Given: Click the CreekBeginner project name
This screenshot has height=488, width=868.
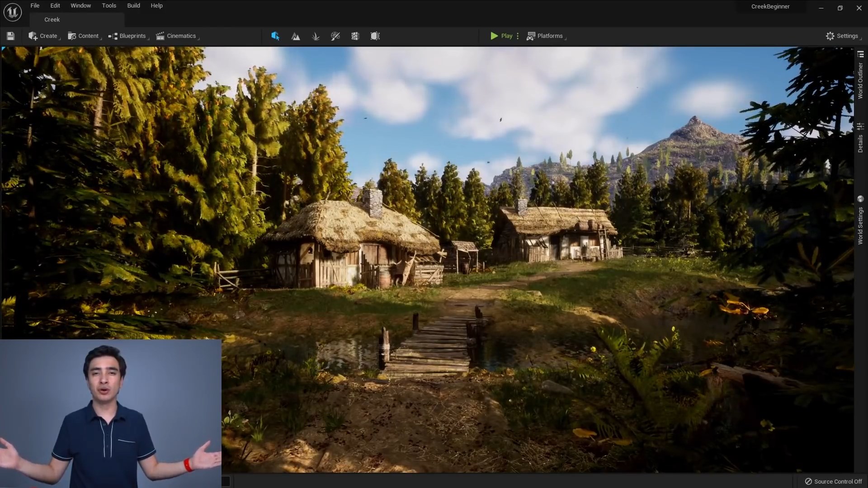Looking at the screenshot, I should (x=770, y=6).
